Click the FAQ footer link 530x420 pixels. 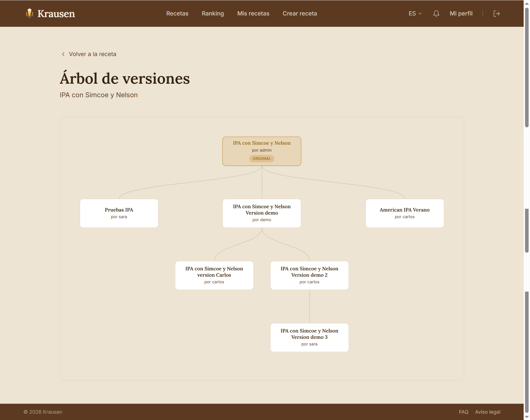pos(463,412)
